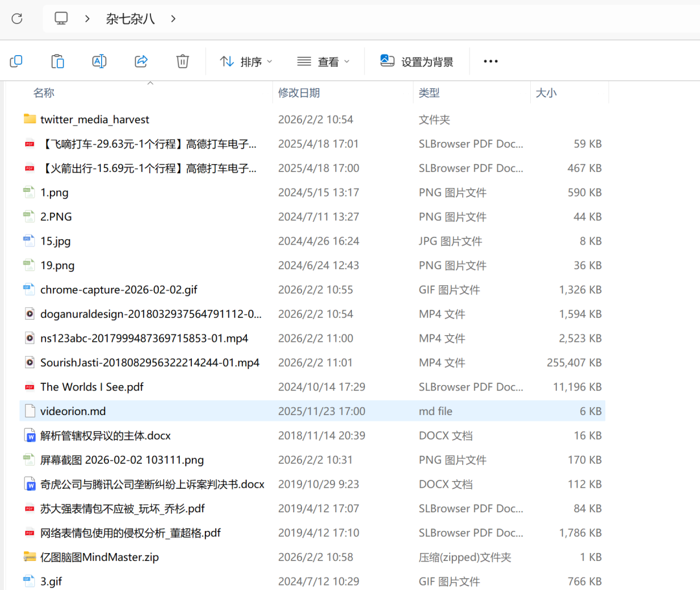
Task: Expand chevron after 杂七杂八 in breadcrumb
Action: [173, 19]
